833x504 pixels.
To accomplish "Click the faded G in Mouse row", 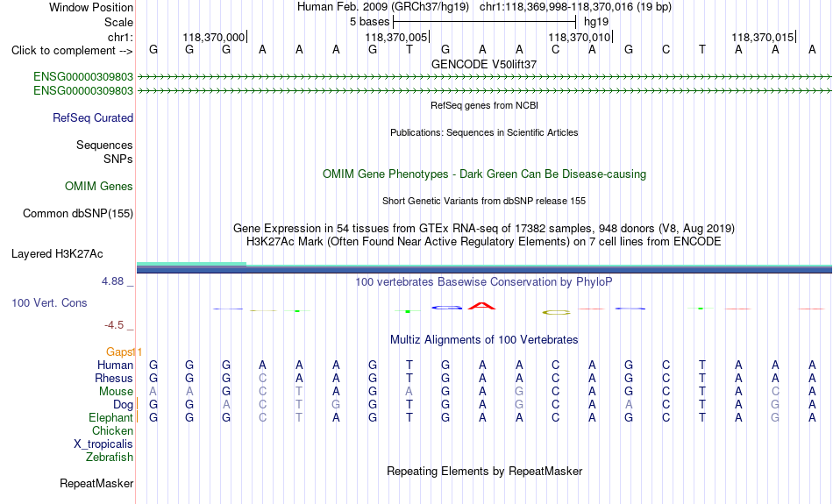I will pyautogui.click(x=519, y=392).
